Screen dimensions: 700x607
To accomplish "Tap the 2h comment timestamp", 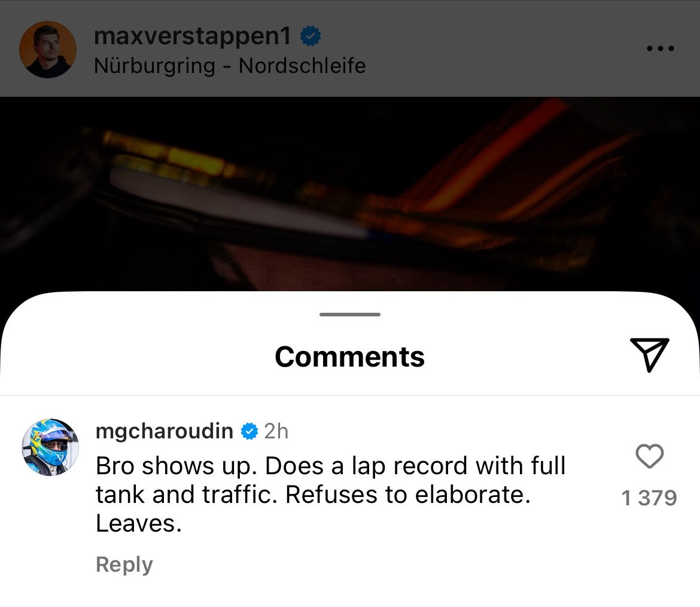I will (276, 431).
